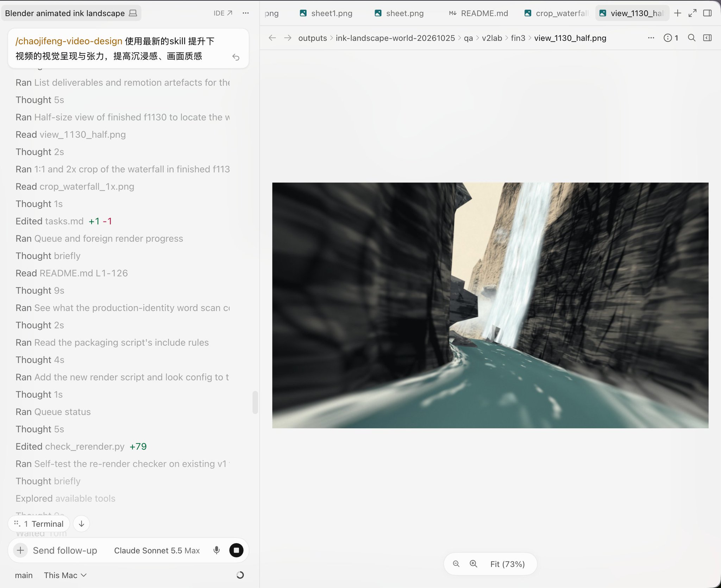
Task: Select the main branch label
Action: pos(24,575)
